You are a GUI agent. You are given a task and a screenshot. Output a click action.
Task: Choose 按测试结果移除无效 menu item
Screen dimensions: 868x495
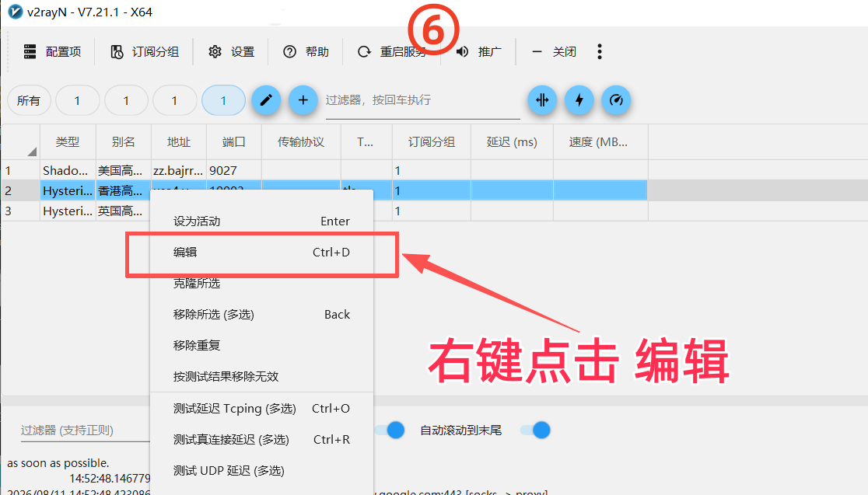pyautogui.click(x=262, y=376)
